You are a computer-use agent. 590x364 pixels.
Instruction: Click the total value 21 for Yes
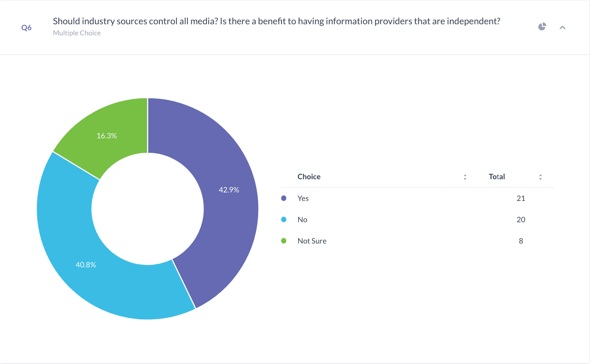(x=521, y=198)
